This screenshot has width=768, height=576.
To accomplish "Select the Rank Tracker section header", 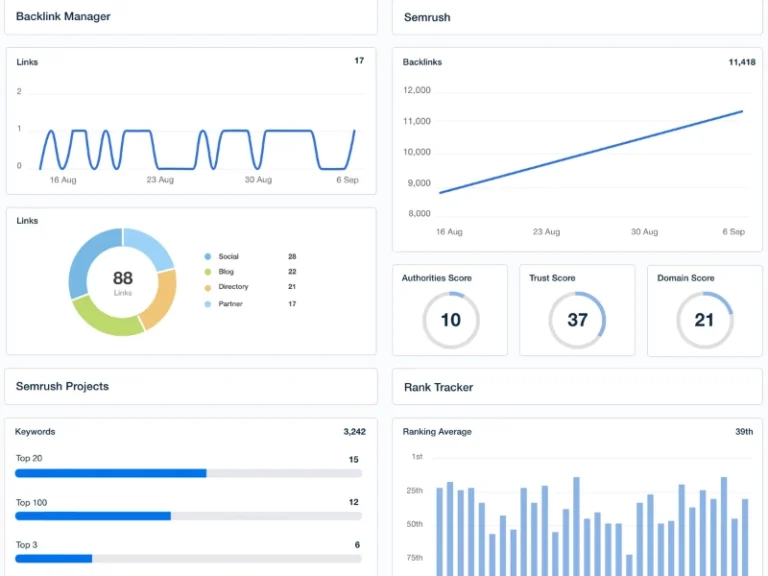I will pos(439,387).
